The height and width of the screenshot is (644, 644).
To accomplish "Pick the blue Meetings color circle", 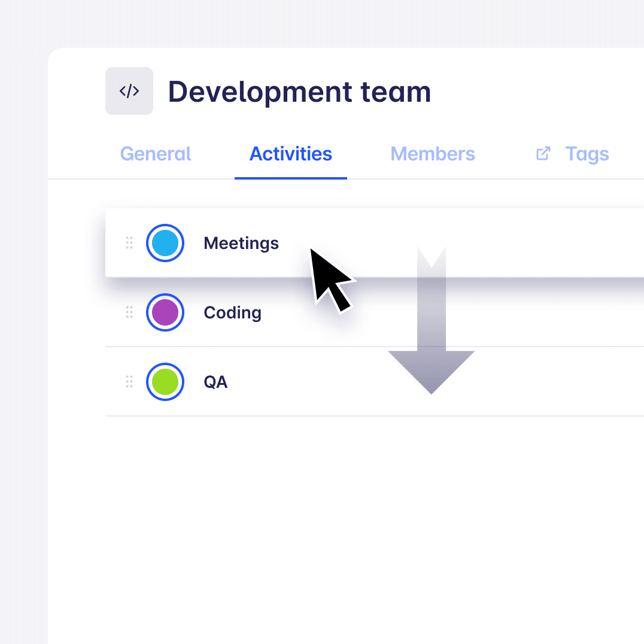I will pos(165,243).
